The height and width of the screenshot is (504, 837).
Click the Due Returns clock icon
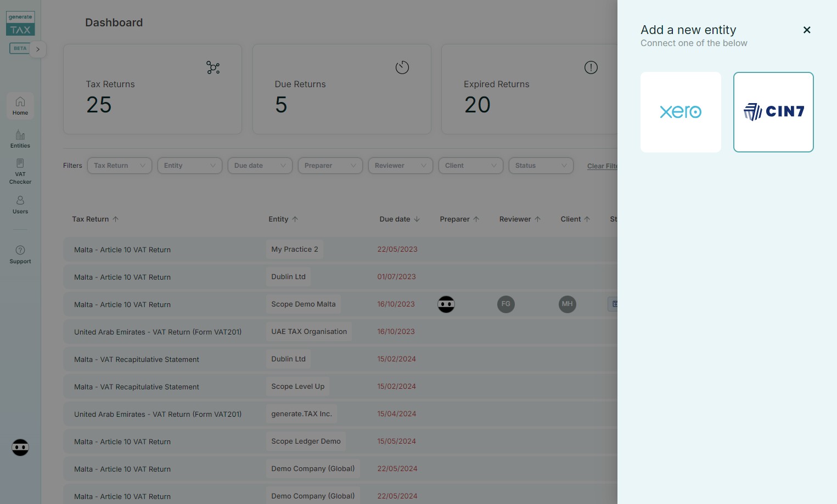coord(402,67)
